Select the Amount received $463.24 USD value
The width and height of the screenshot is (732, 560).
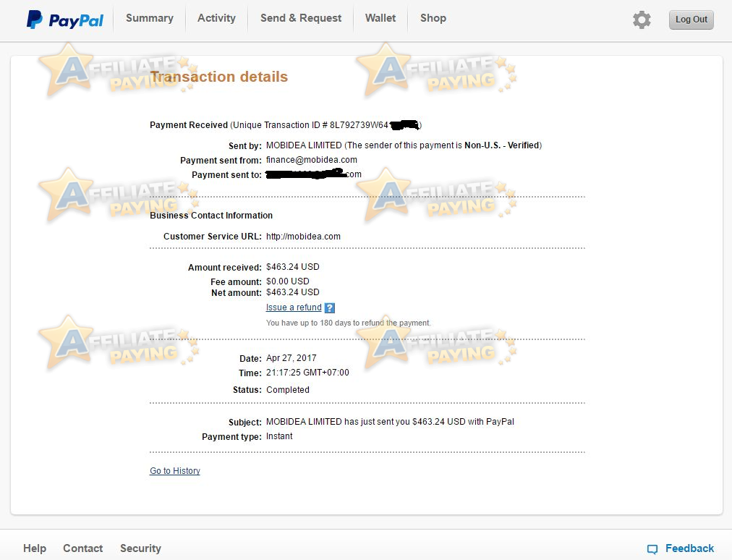(293, 267)
